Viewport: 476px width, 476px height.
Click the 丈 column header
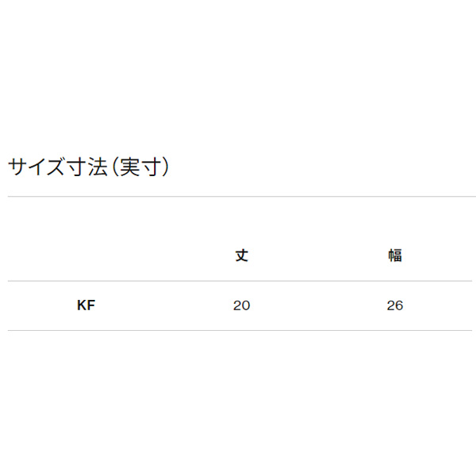pyautogui.click(x=242, y=255)
